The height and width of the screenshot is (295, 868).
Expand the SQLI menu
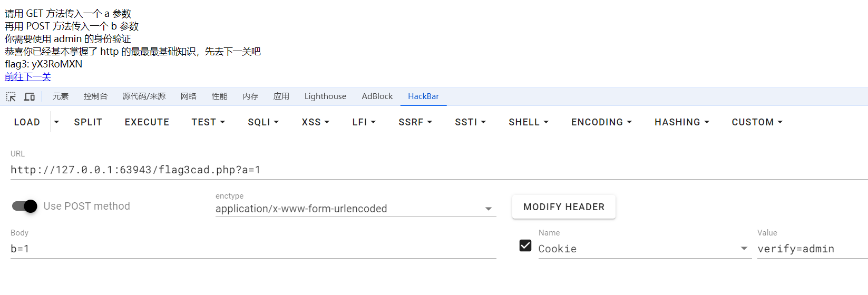(x=263, y=122)
